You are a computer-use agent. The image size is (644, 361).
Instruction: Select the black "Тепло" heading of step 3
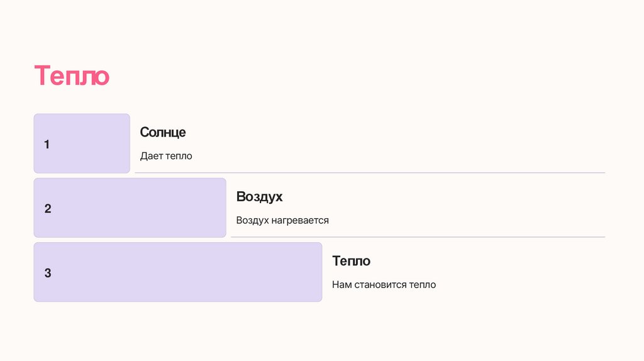click(x=351, y=261)
